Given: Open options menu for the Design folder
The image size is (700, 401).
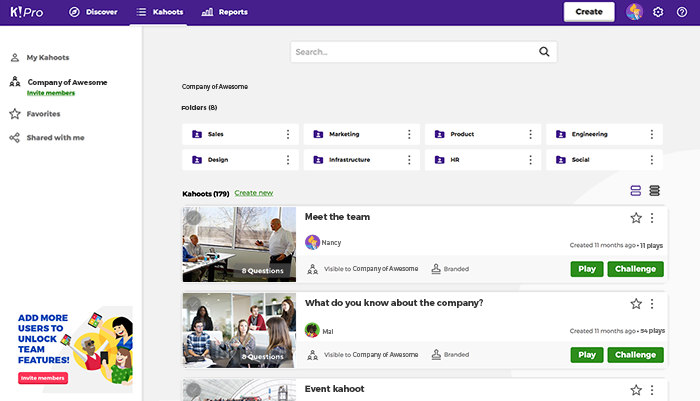Looking at the screenshot, I should point(288,160).
